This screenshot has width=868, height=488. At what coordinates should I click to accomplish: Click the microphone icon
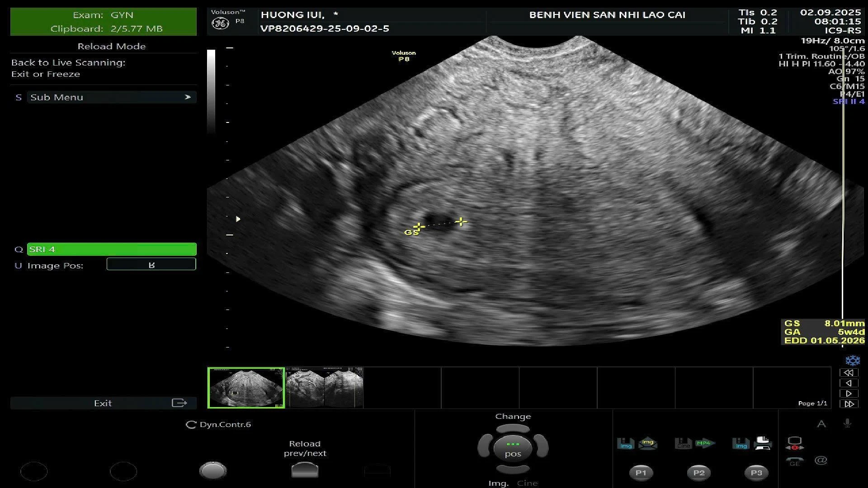(x=847, y=423)
